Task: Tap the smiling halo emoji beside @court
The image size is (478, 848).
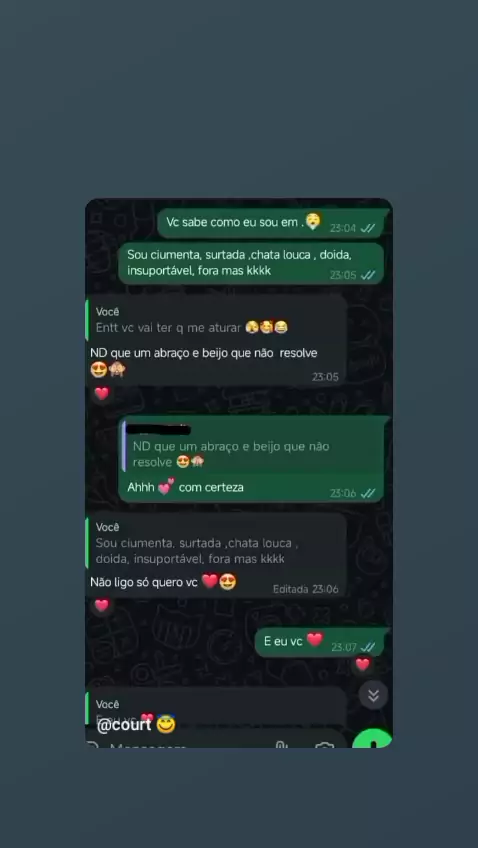Action: click(166, 724)
